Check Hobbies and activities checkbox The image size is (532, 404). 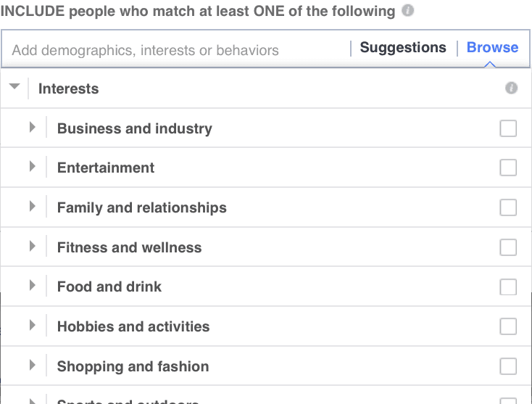tap(508, 326)
